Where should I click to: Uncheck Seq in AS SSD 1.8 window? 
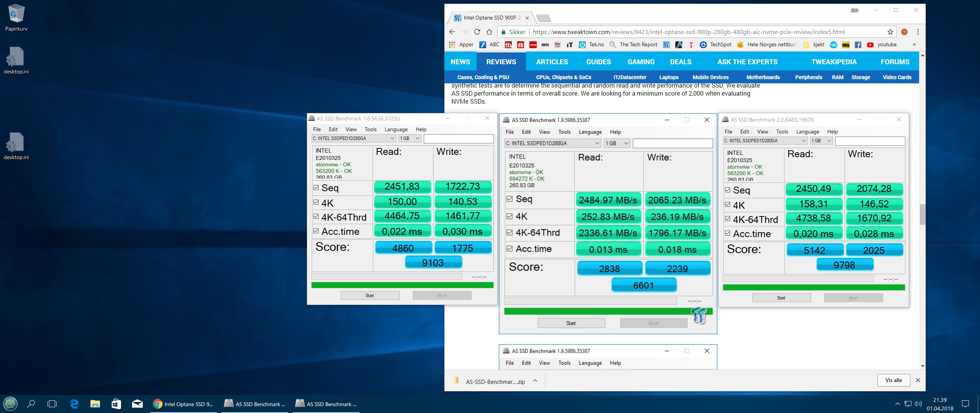click(x=316, y=187)
